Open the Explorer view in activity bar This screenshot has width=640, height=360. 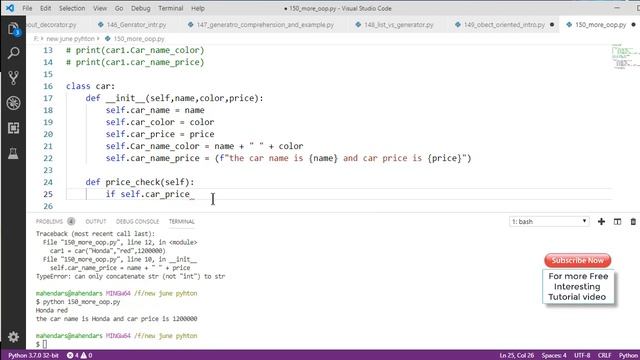point(13,29)
